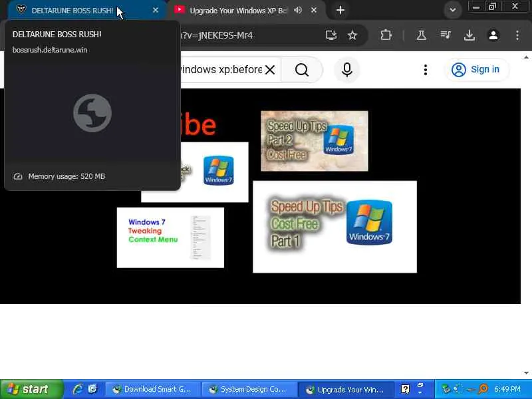Open a new browser tab
Image resolution: width=532 pixels, height=399 pixels.
[340, 10]
